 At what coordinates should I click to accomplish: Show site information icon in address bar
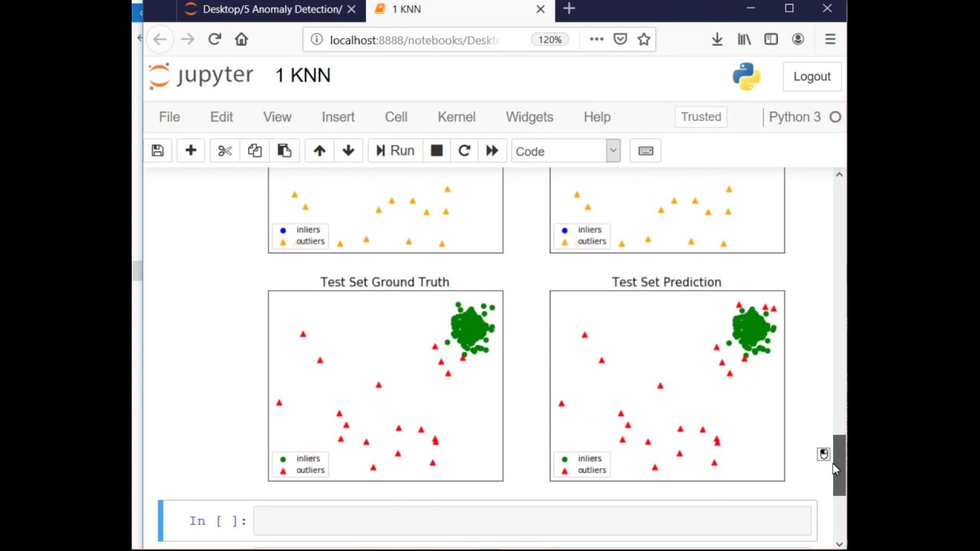click(x=316, y=40)
